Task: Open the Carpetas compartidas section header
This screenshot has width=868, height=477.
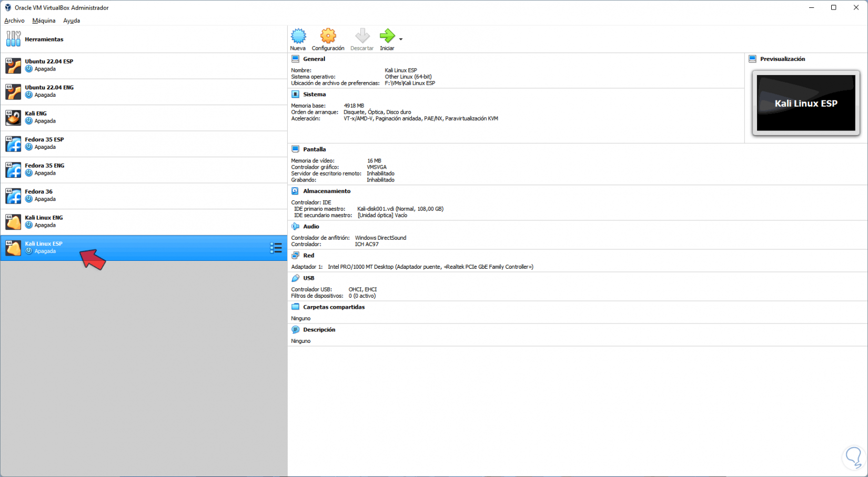Action: point(334,307)
